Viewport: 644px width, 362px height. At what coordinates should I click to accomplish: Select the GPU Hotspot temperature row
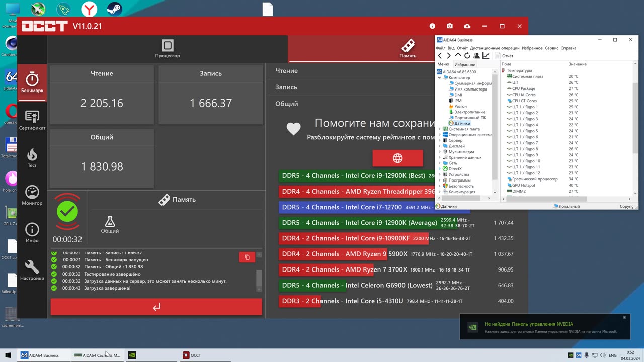coord(524,185)
